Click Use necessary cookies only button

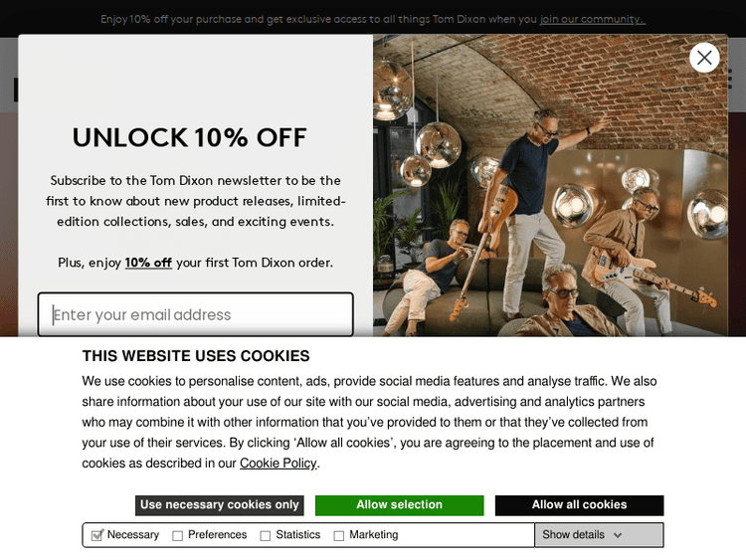[x=220, y=505]
